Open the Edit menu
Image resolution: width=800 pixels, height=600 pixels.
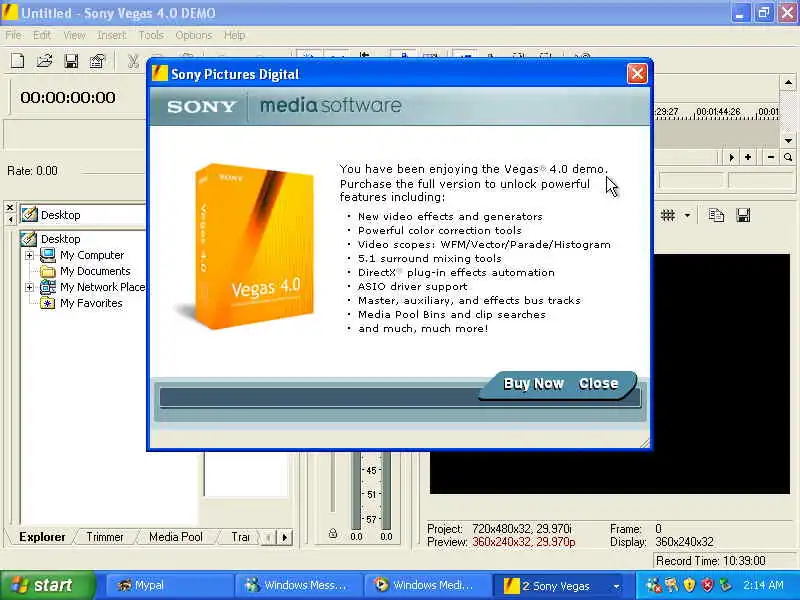[42, 35]
